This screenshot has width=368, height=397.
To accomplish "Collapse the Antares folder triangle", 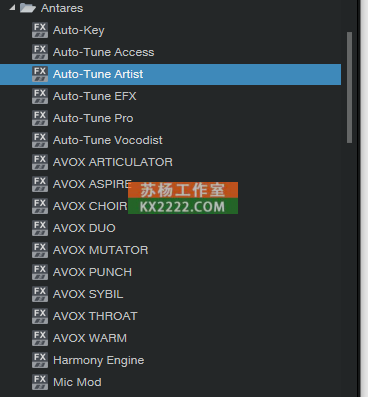I will click(12, 8).
